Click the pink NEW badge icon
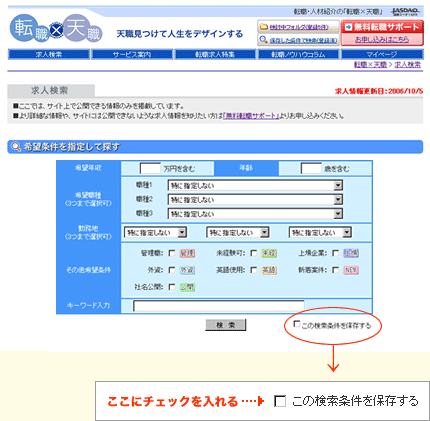430x421 pixels. click(x=351, y=270)
